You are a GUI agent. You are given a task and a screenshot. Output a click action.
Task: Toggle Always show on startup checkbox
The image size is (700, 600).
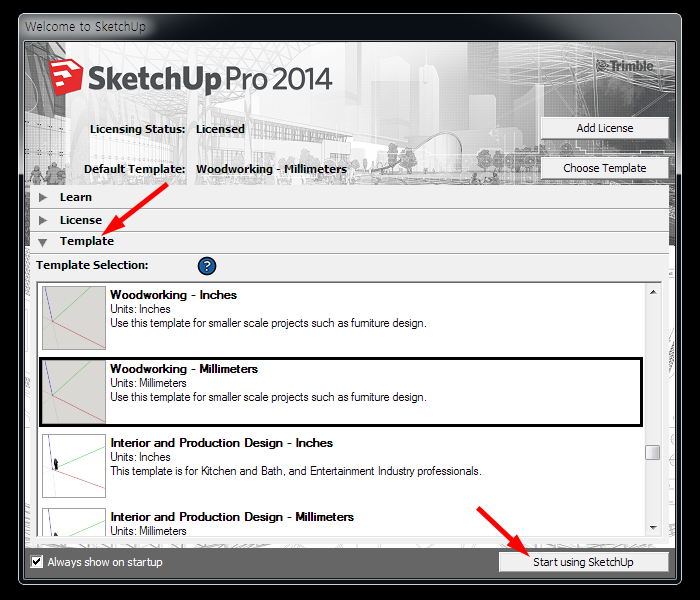37,562
